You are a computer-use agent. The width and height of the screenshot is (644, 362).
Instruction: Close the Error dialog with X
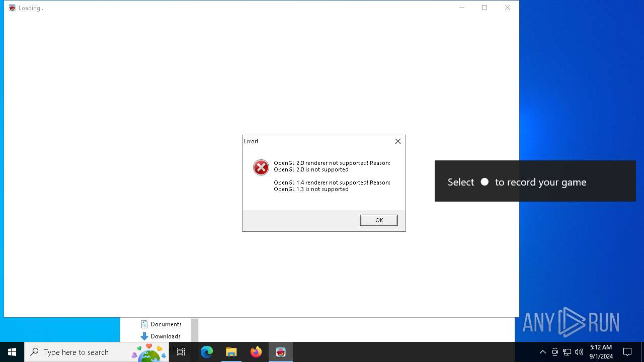click(x=398, y=141)
